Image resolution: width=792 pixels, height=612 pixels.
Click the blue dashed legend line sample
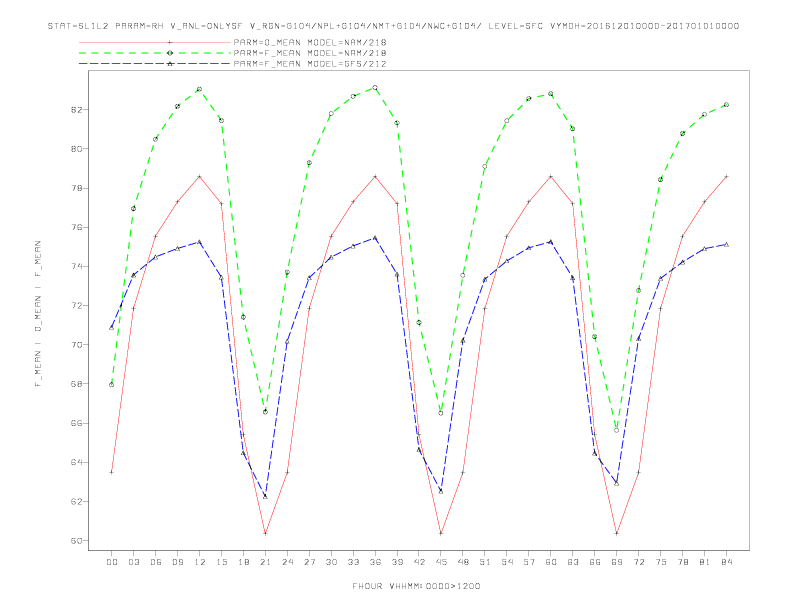pyautogui.click(x=155, y=64)
